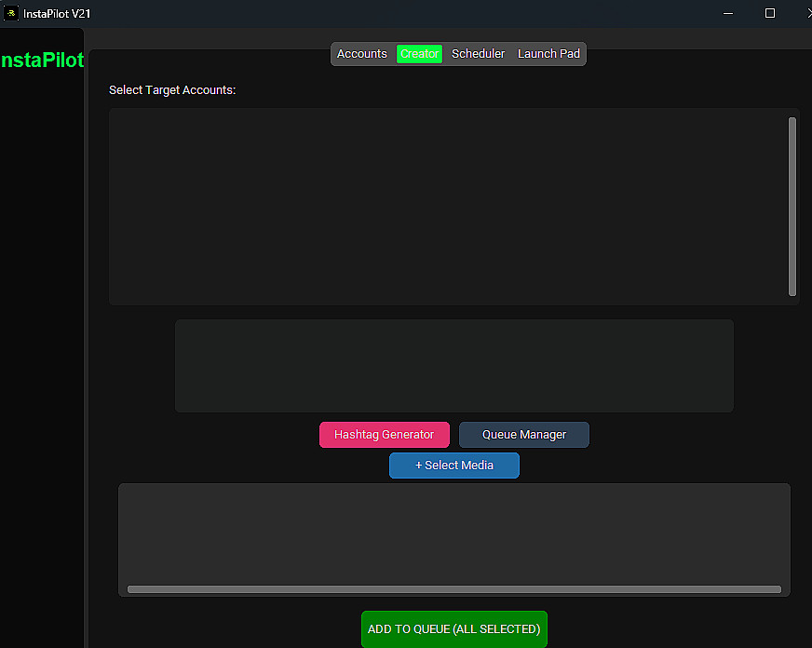Viewport: 812px width, 648px height.
Task: Click the InstaPilot green logo text
Action: (x=42, y=60)
